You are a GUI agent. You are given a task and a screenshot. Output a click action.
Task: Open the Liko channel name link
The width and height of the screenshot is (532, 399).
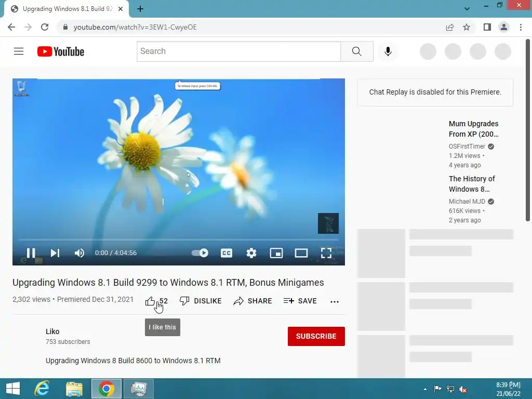coord(52,331)
